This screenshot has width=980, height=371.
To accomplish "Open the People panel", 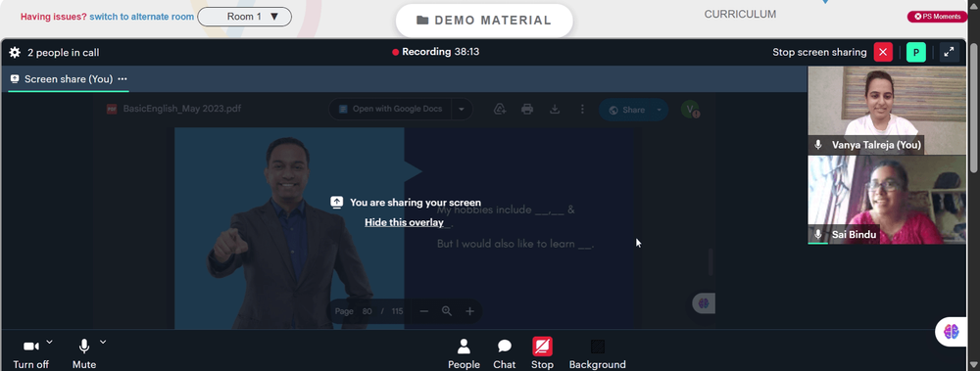I will (x=464, y=354).
